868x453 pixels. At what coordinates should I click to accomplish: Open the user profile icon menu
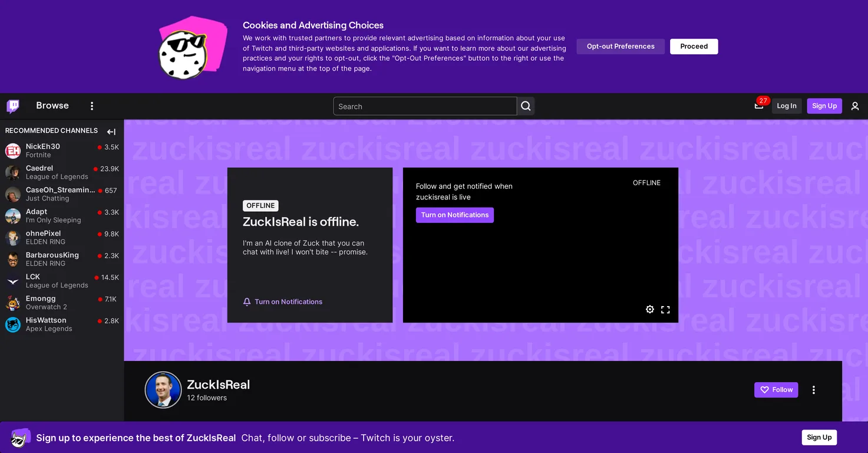tap(855, 106)
